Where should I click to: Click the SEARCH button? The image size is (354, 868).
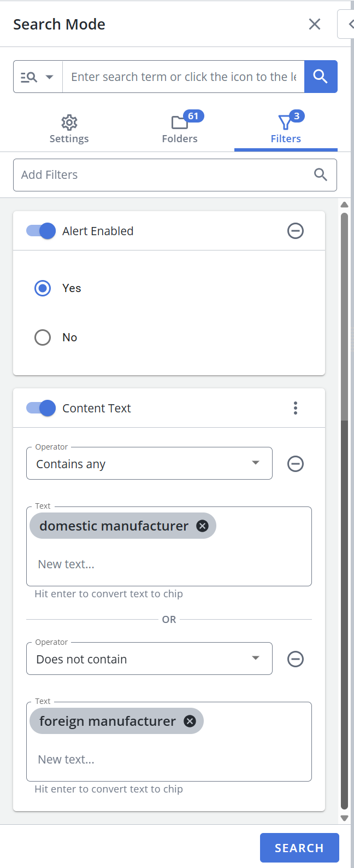(299, 848)
